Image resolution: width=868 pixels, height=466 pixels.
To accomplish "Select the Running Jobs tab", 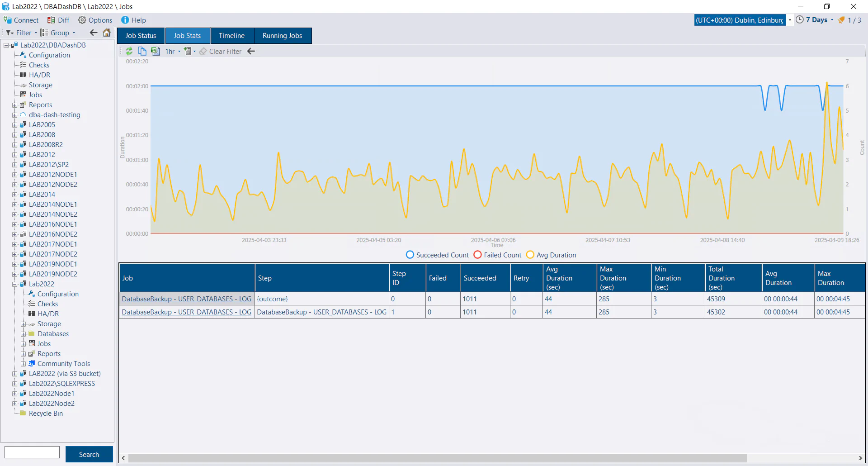I will pyautogui.click(x=283, y=35).
